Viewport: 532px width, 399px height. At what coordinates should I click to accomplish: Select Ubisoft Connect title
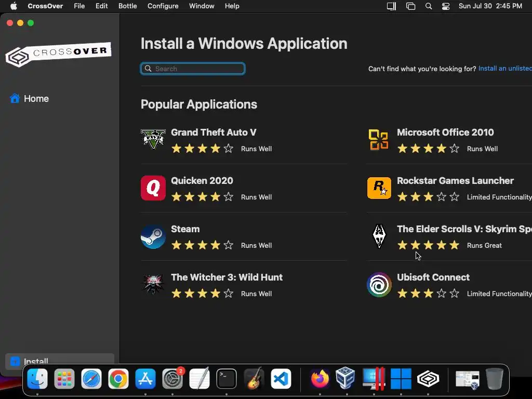433,277
